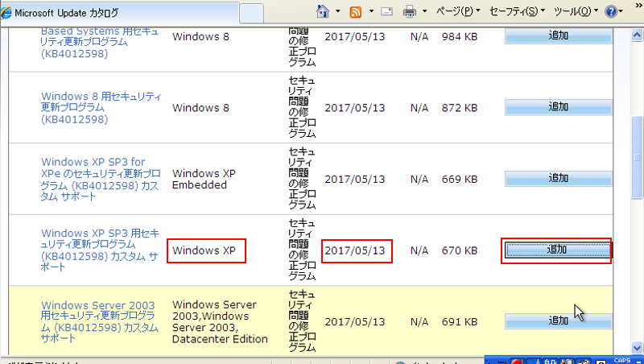The height and width of the screenshot is (364, 644).
Task: Click the Print icon
Action: tap(410, 11)
